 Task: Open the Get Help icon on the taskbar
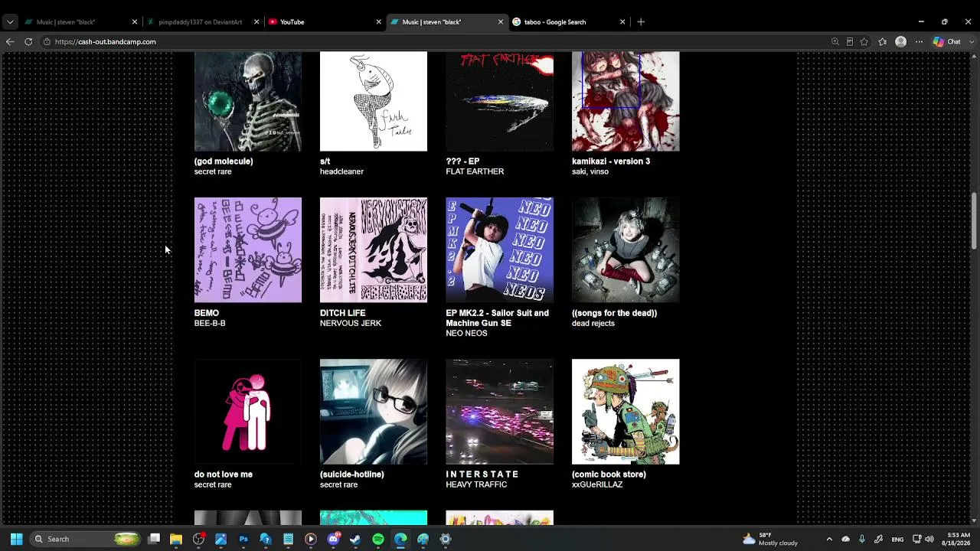266,539
